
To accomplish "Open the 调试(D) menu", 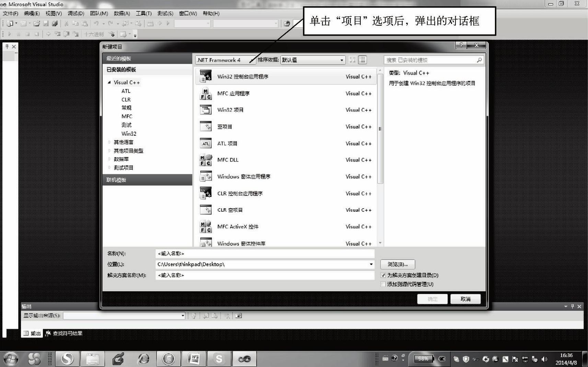I will 76,13.
